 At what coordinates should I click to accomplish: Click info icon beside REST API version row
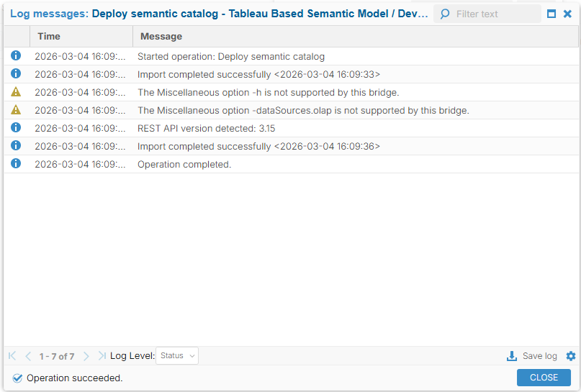coord(16,128)
